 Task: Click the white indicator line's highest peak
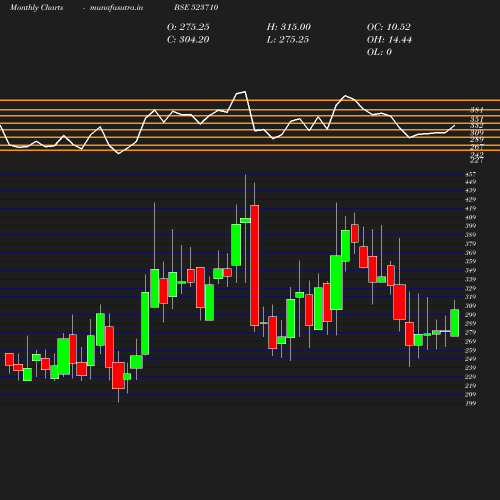245,92
